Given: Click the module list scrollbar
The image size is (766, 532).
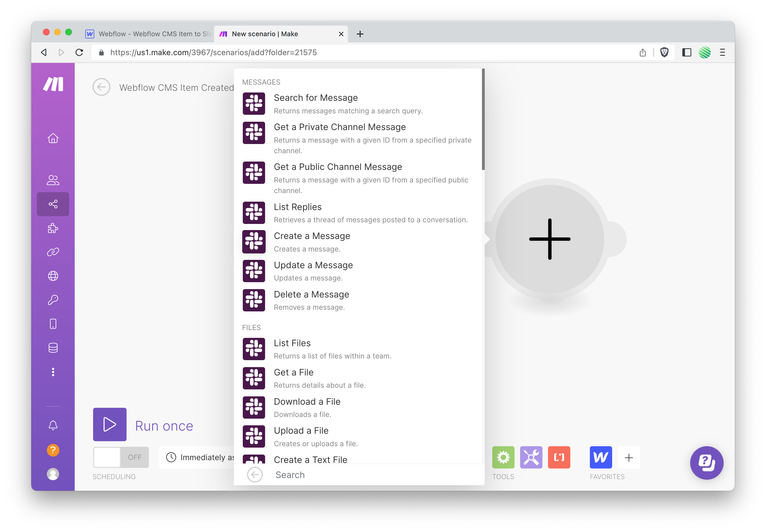Looking at the screenshot, I should [483, 119].
